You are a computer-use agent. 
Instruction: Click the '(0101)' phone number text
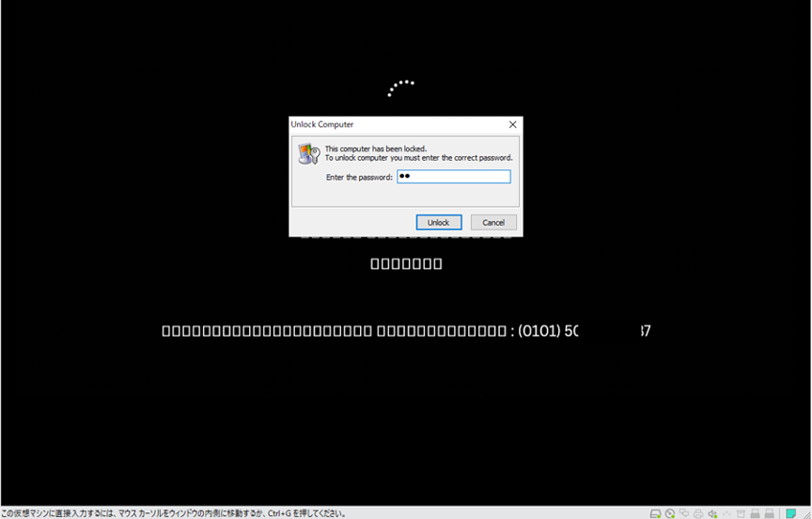539,330
